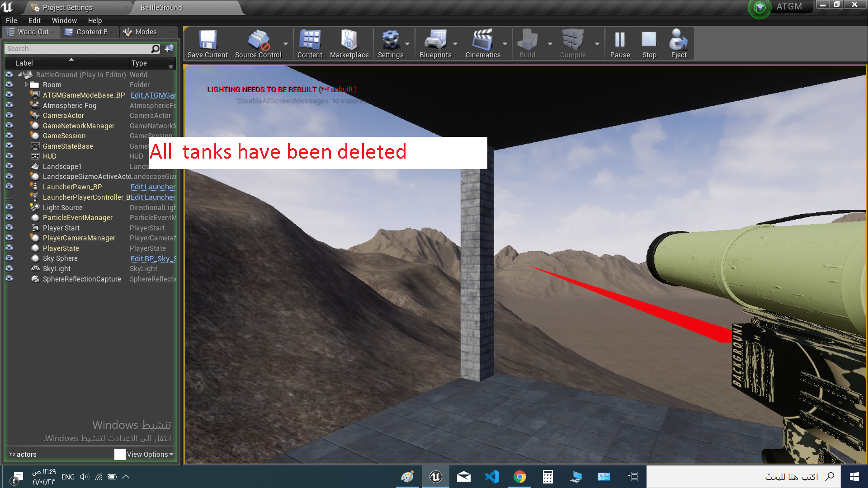
Task: Open the Window menu
Action: point(64,20)
